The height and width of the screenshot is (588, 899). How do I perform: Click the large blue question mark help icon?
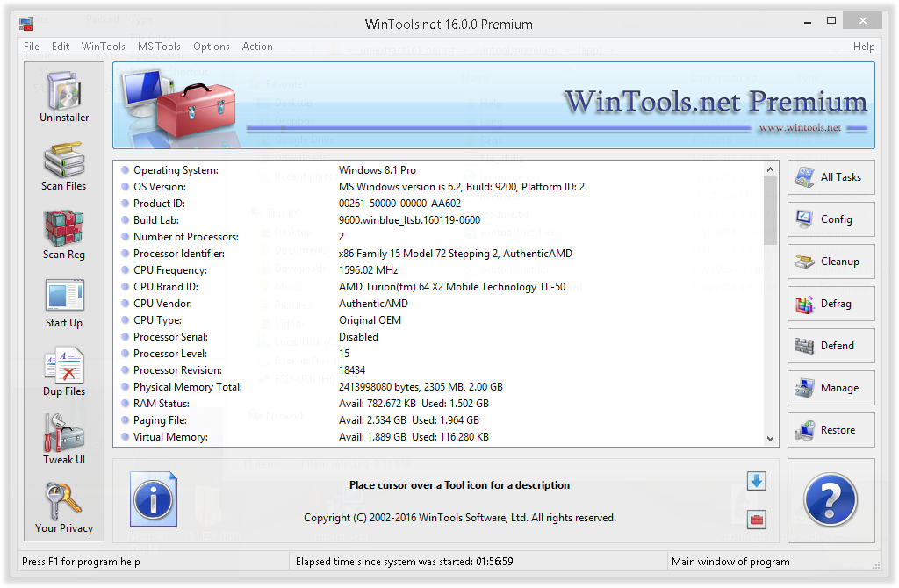[x=831, y=499]
